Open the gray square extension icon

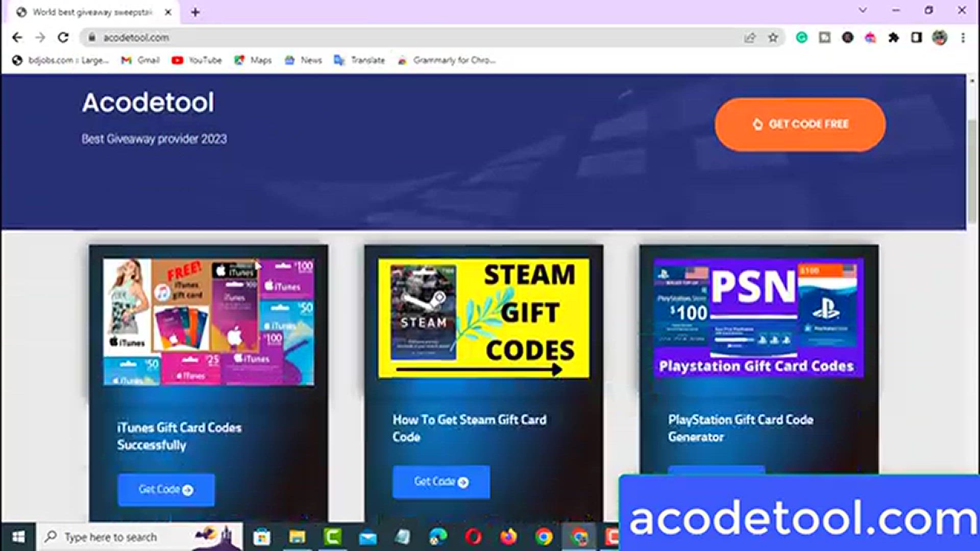[x=825, y=37]
